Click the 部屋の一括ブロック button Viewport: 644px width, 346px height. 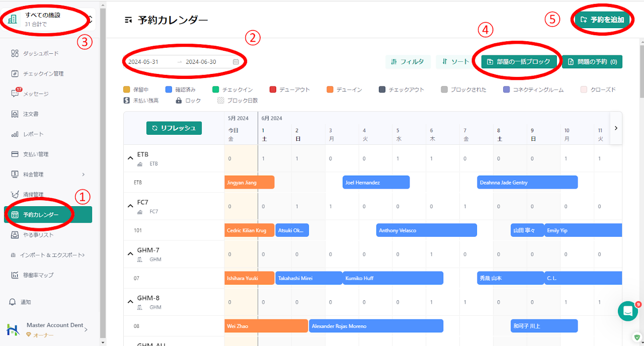(x=520, y=62)
